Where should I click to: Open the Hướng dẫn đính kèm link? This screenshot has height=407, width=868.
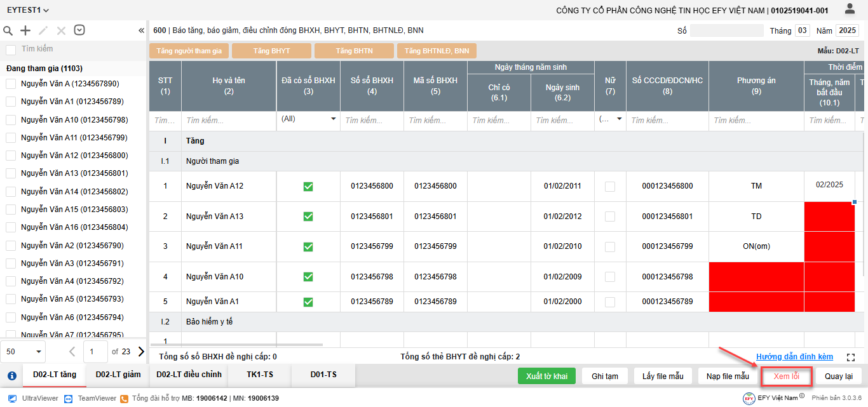[794, 357]
